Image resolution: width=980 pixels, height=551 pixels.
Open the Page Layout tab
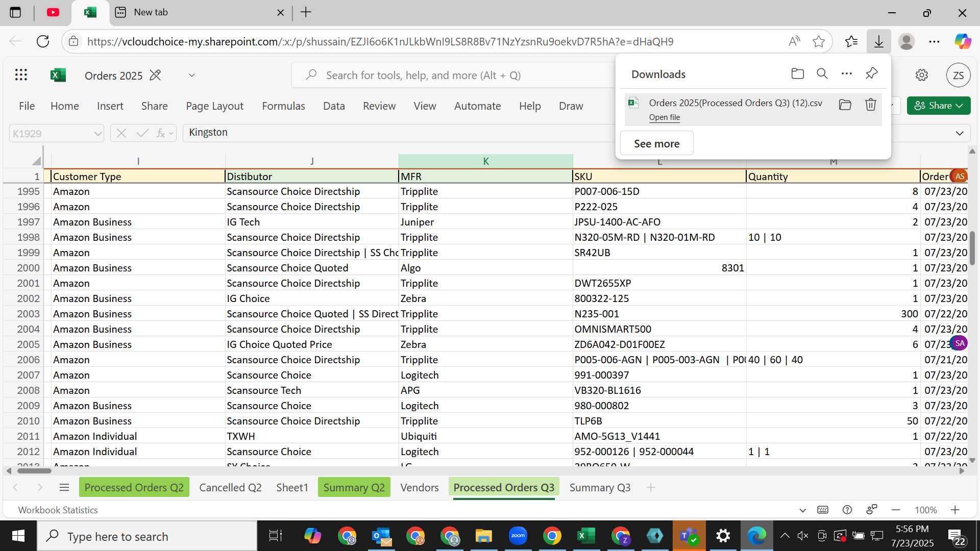pyautogui.click(x=214, y=106)
